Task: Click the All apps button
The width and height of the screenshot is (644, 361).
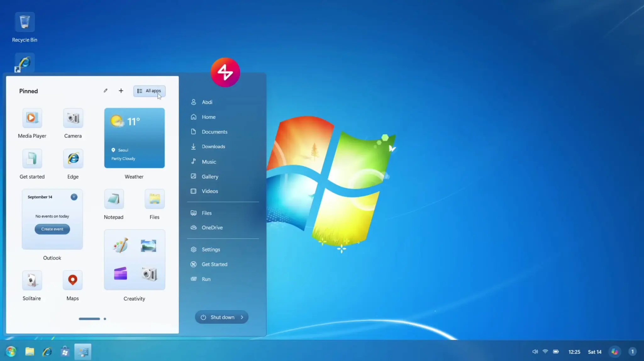Action: pos(149,91)
